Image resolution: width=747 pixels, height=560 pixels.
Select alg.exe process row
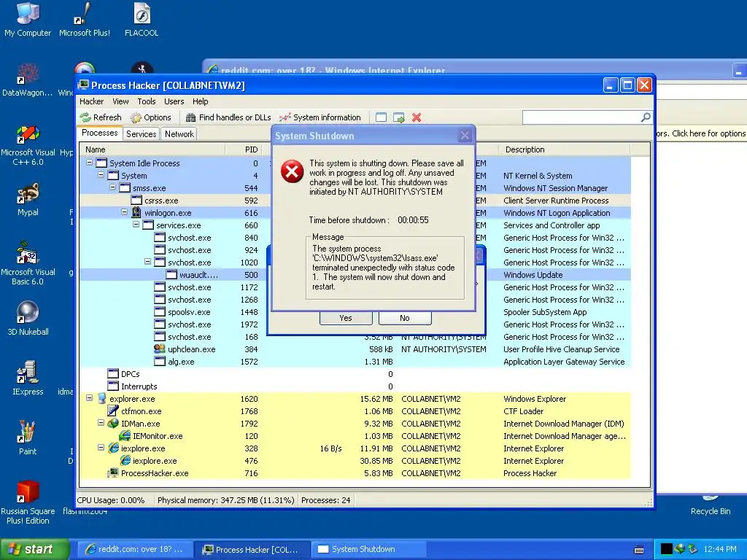pyautogui.click(x=355, y=362)
